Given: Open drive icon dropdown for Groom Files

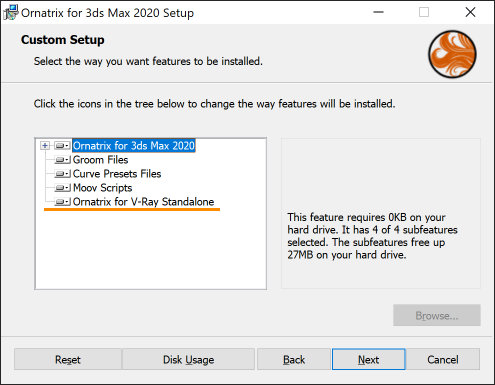Looking at the screenshot, I should pyautogui.click(x=62, y=160).
